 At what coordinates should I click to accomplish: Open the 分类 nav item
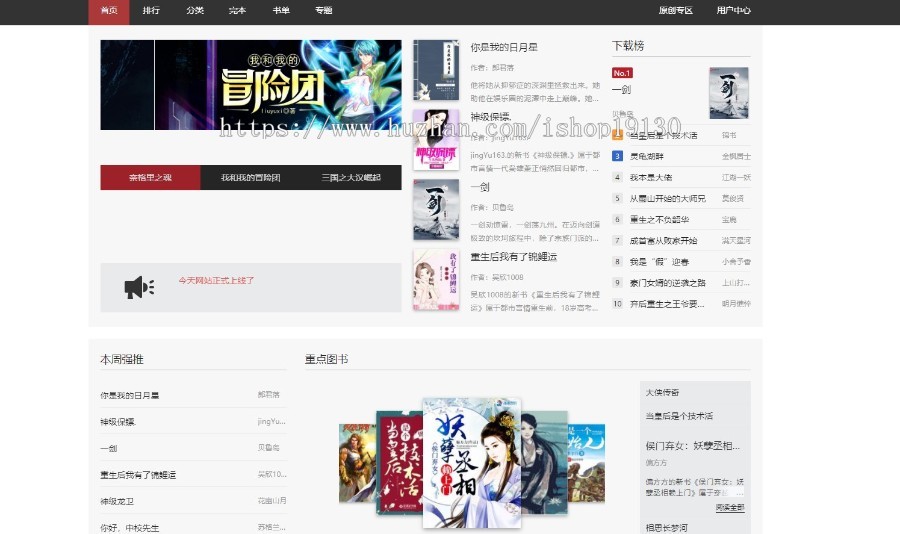[195, 10]
